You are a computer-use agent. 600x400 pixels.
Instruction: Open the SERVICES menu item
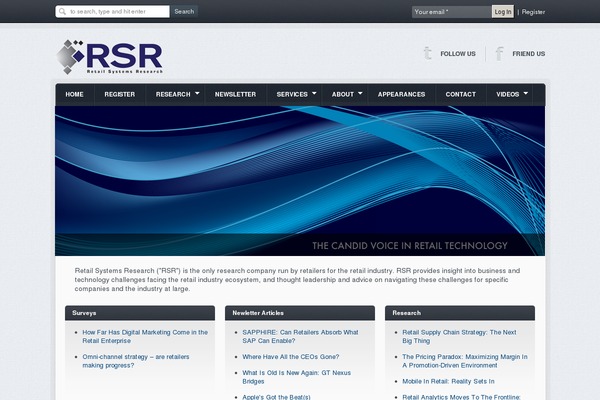[292, 95]
